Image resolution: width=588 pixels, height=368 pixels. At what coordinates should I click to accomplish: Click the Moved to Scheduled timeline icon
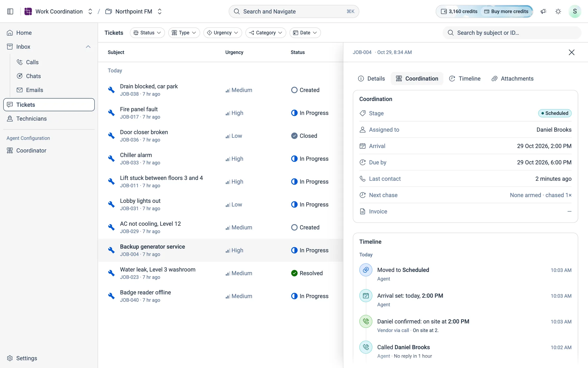click(366, 270)
